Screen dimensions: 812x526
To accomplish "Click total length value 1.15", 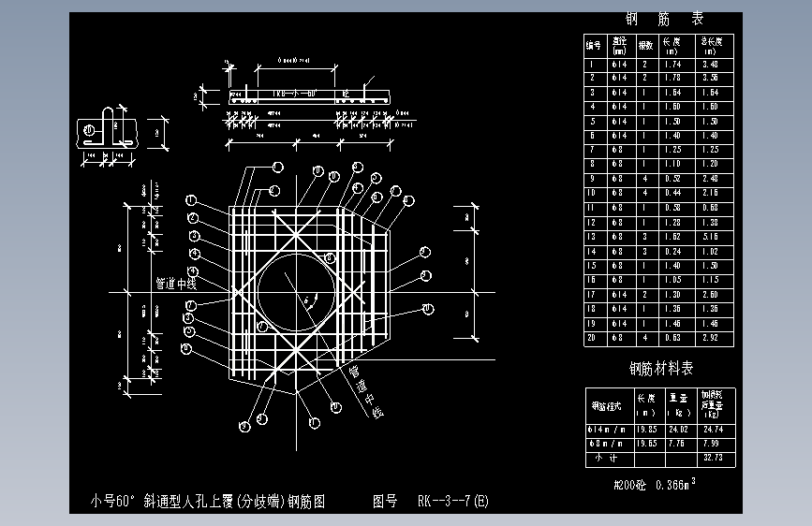I will [710, 280].
